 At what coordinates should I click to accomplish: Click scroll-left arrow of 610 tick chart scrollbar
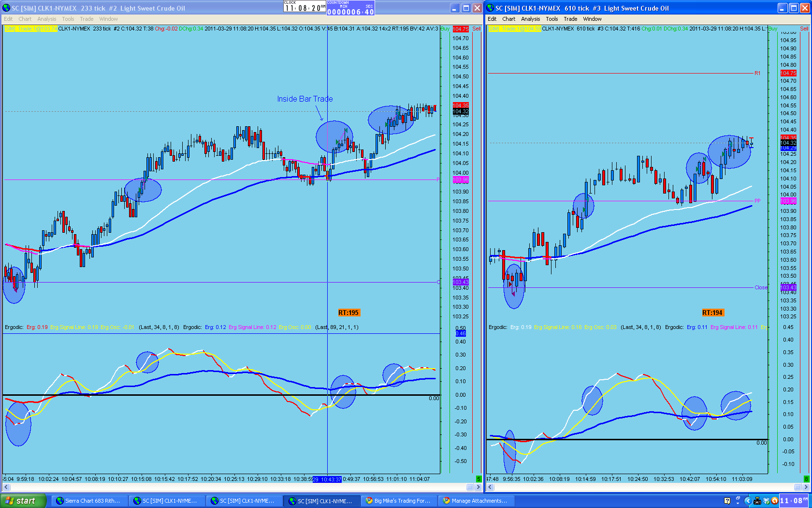click(490, 487)
